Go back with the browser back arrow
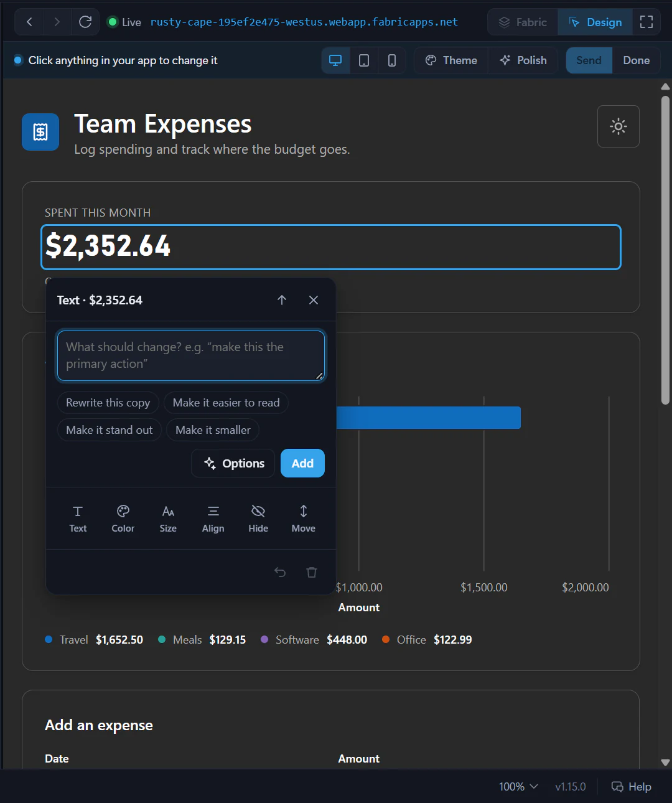This screenshot has width=672, height=803. [29, 22]
